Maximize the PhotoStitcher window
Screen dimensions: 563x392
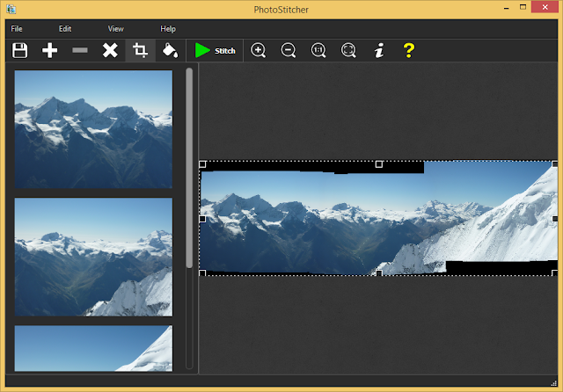pyautogui.click(x=523, y=7)
